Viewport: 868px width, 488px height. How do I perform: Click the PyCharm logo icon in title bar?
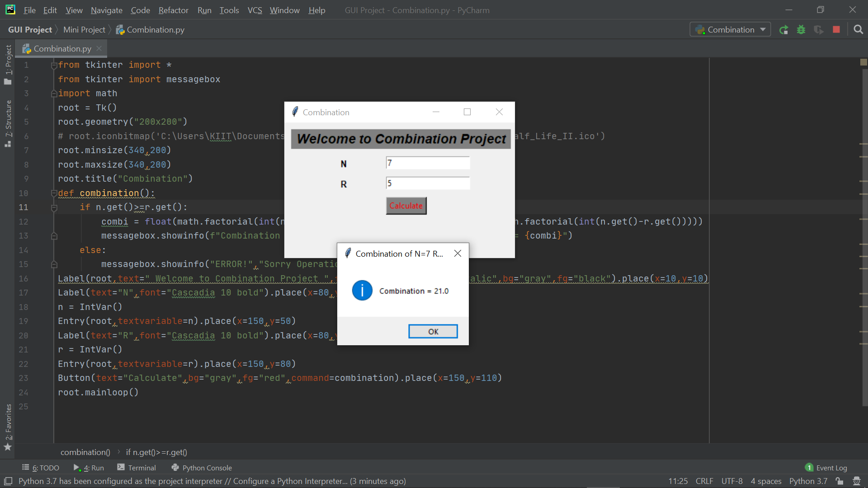tap(10, 9)
